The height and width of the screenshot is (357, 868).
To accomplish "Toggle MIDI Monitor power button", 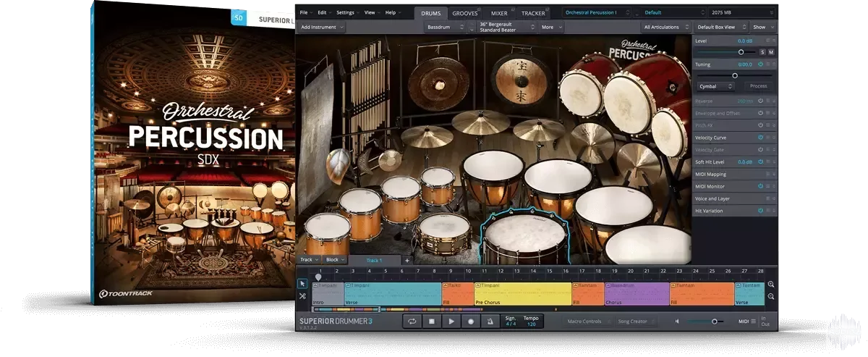I will [761, 187].
